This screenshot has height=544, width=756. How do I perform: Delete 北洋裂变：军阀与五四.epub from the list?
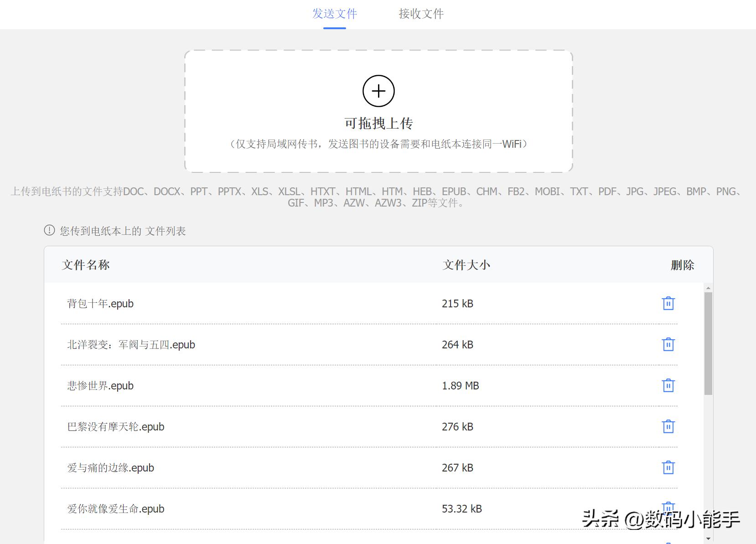point(668,344)
